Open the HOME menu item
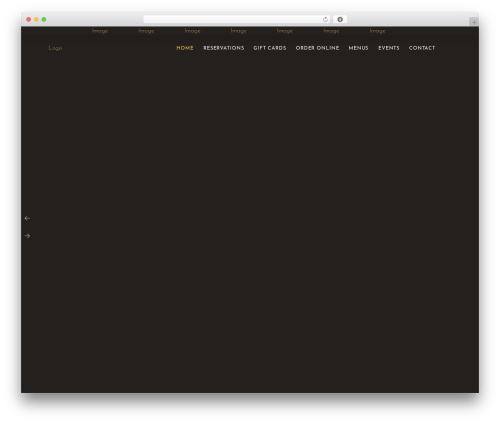 pos(185,48)
